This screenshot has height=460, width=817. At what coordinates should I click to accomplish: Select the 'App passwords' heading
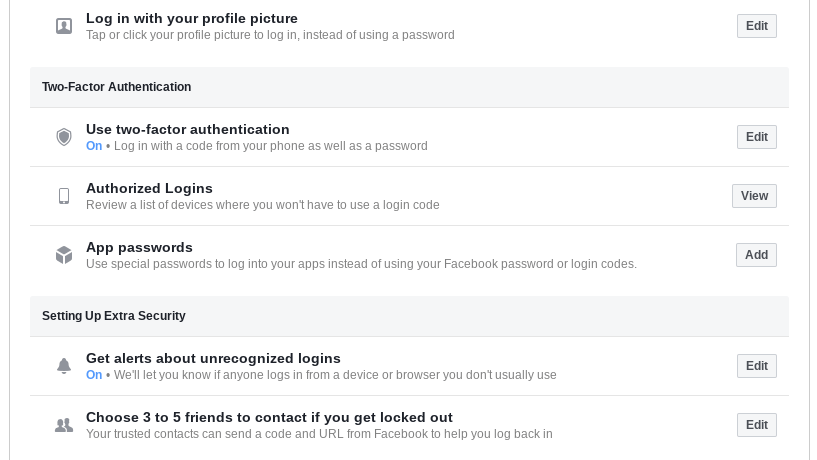pos(139,247)
